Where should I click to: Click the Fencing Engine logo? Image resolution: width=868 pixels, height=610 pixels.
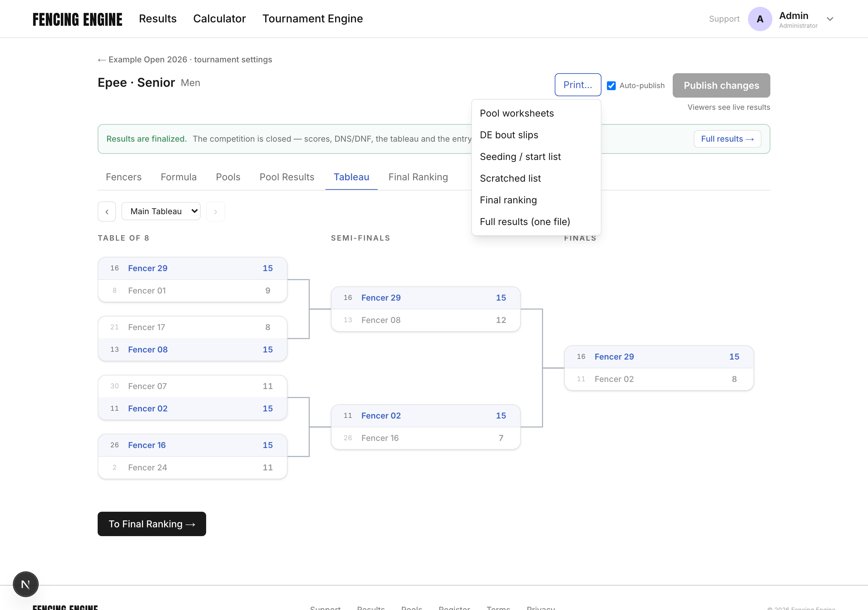(78, 19)
